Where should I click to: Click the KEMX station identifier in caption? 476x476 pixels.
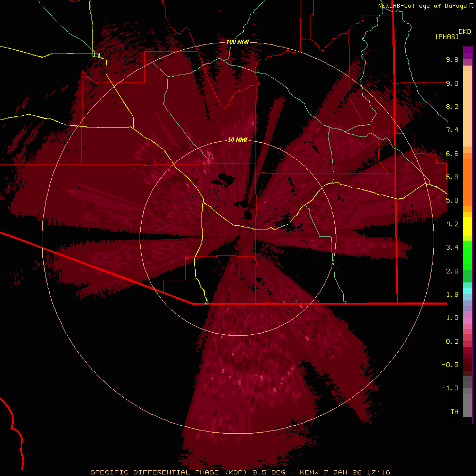pos(309,472)
